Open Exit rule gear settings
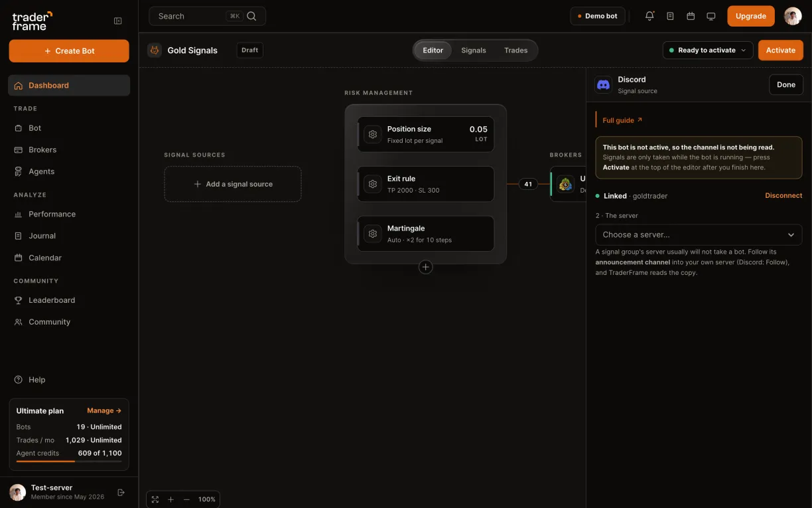 tap(373, 184)
